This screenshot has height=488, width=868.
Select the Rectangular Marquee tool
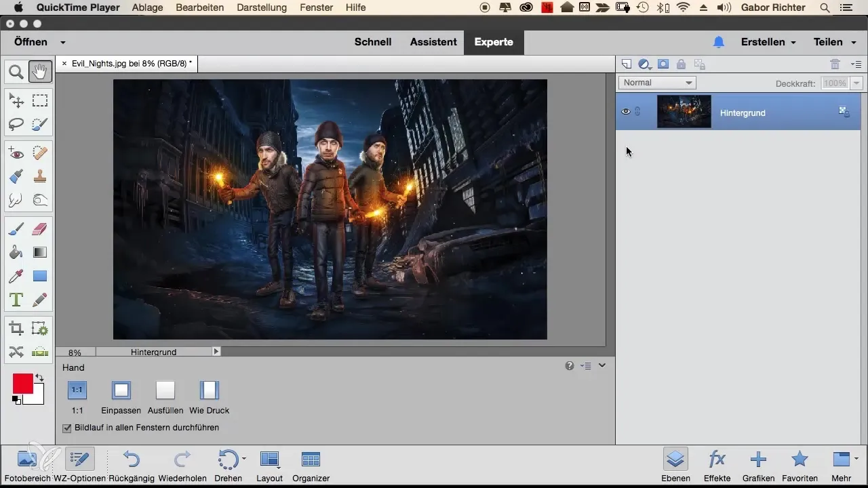pos(40,101)
